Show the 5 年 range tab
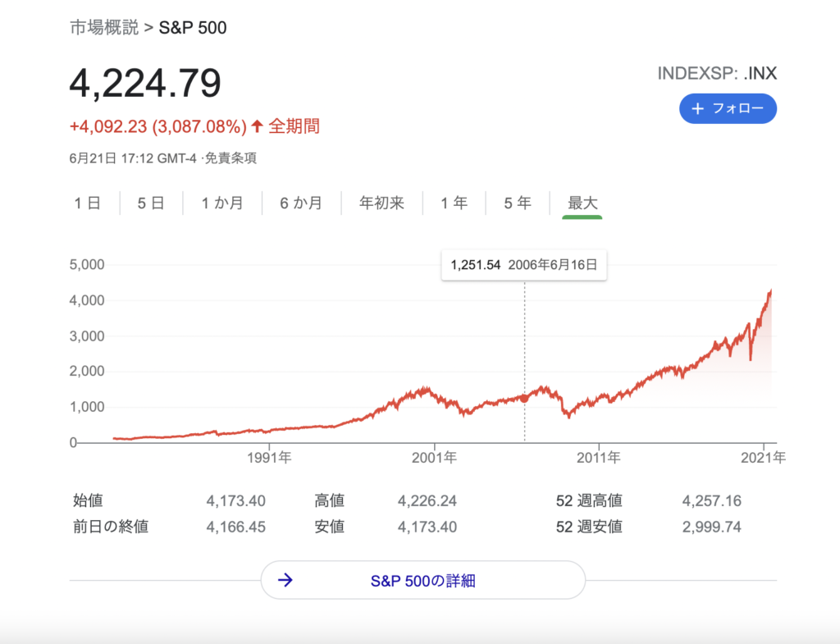 tap(518, 203)
